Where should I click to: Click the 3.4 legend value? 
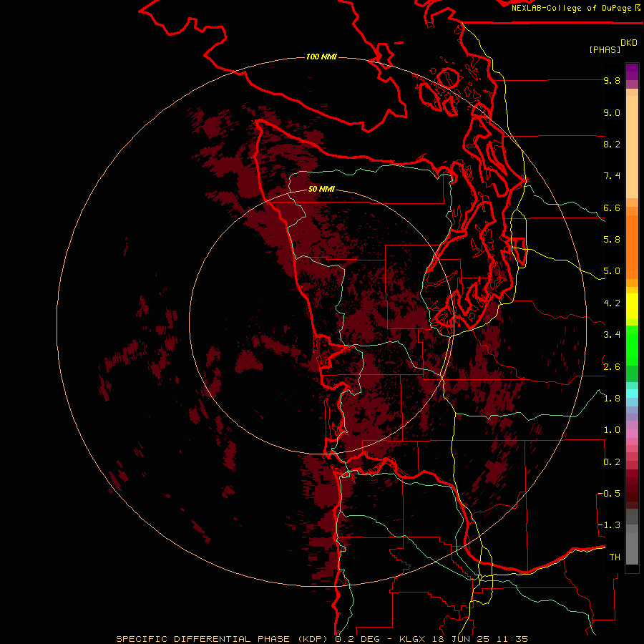612,335
